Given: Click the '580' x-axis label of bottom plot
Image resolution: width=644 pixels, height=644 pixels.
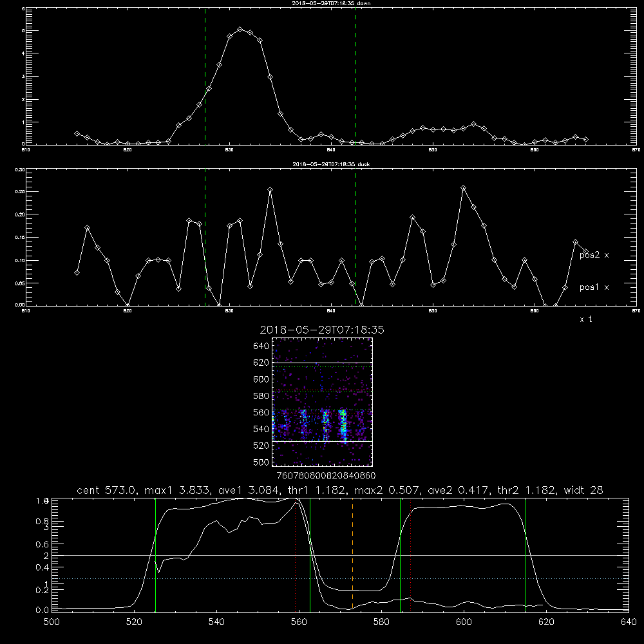Looking at the screenshot, I should click(381, 622).
